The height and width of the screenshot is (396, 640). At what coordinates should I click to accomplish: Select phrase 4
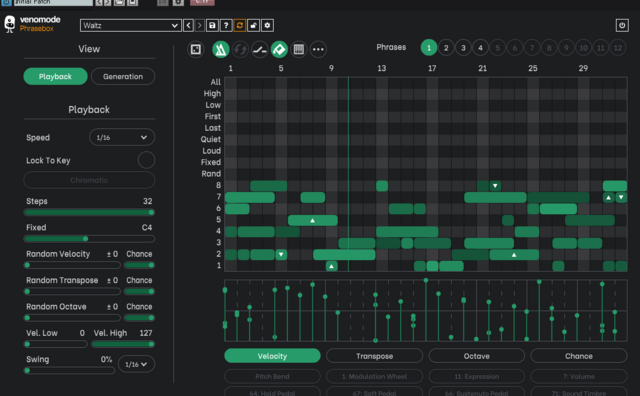(480, 48)
